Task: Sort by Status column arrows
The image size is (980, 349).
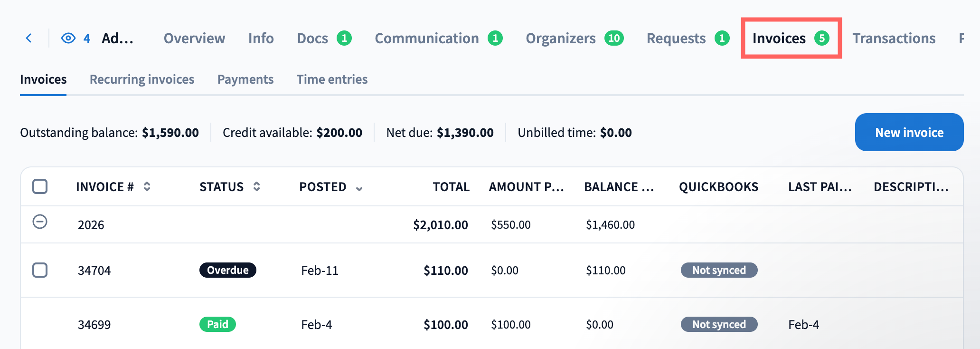Action: click(257, 186)
